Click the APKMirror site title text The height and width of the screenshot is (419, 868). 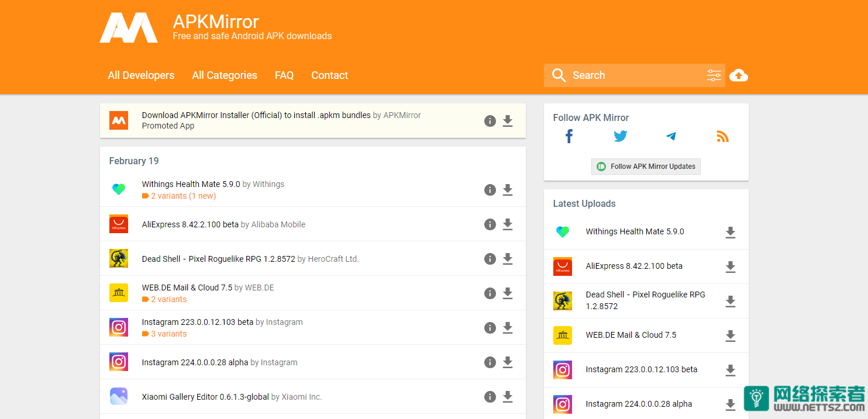pos(216,22)
